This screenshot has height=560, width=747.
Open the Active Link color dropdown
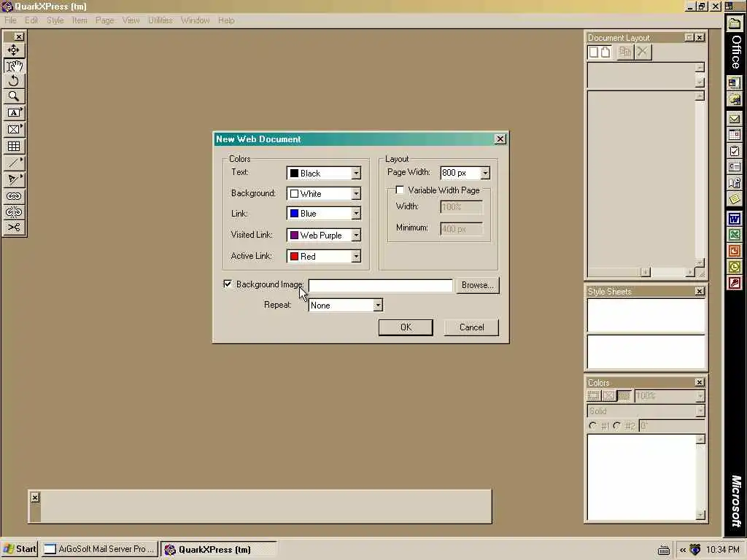pos(356,257)
